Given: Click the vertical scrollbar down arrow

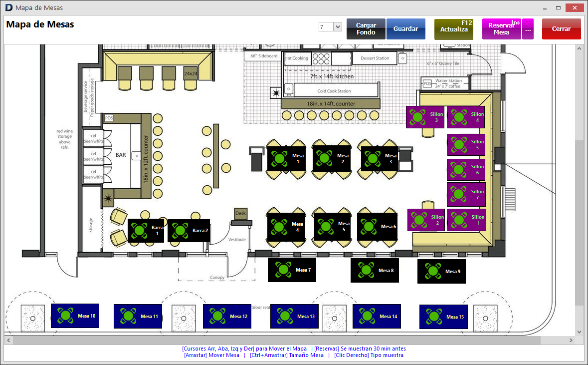Looking at the screenshot, I should (579, 332).
